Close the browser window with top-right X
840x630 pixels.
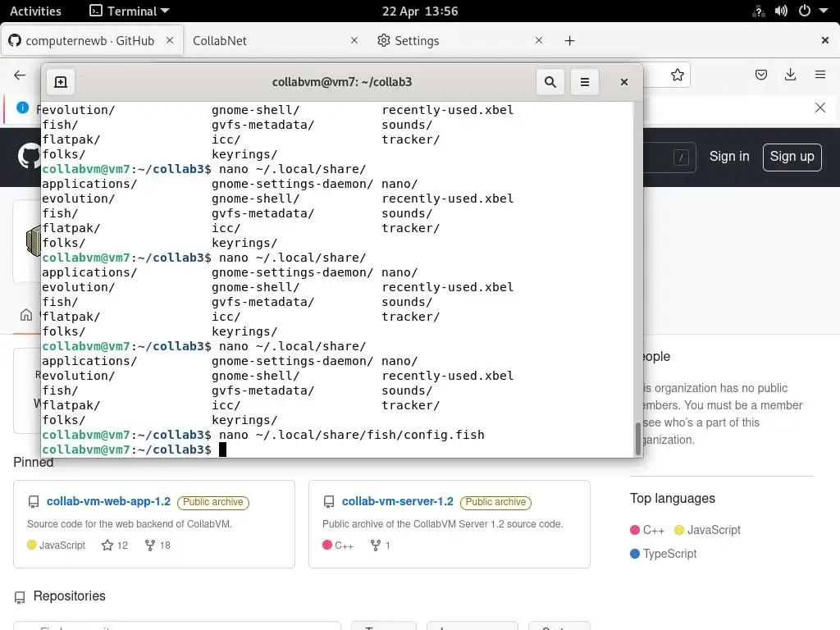coord(825,40)
